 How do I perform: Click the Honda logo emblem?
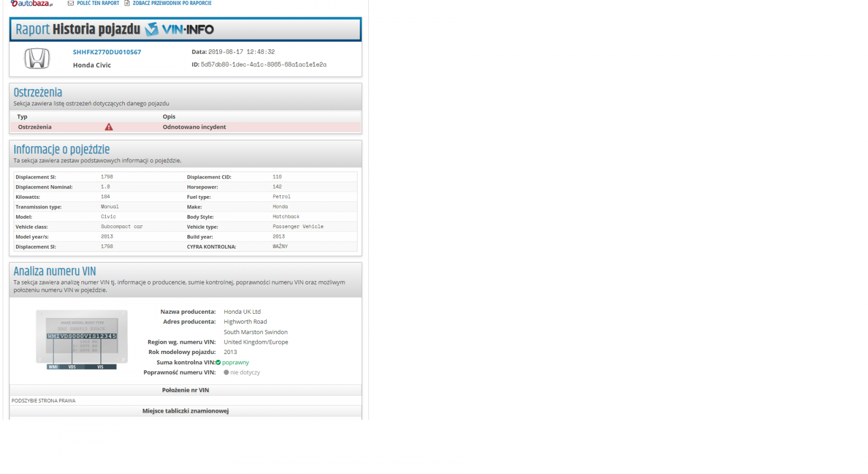click(x=37, y=59)
